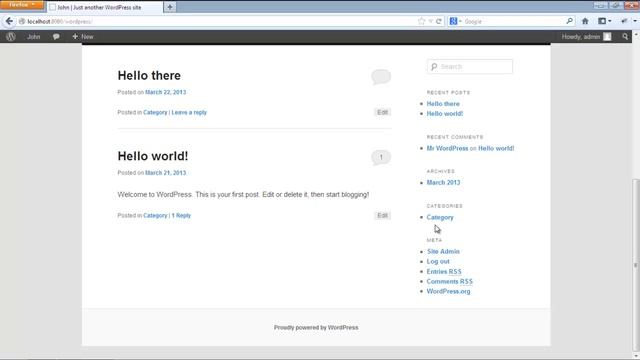Click Proudly powered by WordPress footer link
The height and width of the screenshot is (360, 640).
pos(316,327)
